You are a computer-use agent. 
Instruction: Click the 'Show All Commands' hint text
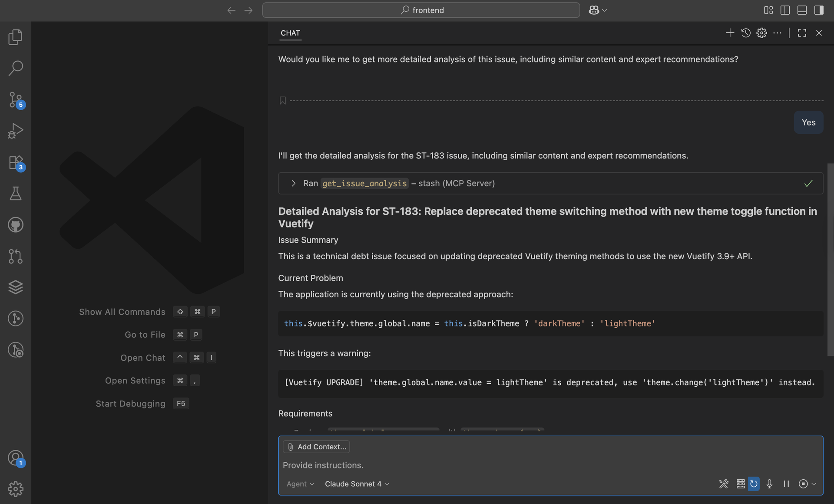[122, 312]
